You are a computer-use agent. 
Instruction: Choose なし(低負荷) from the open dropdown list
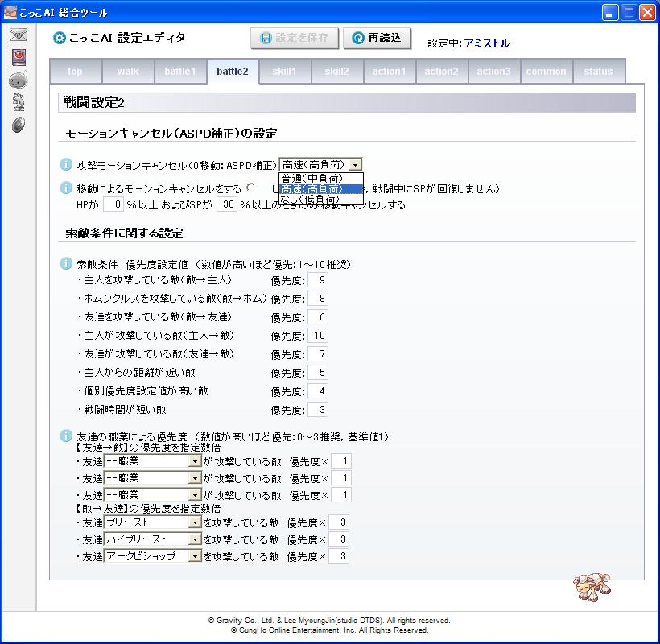pos(320,199)
